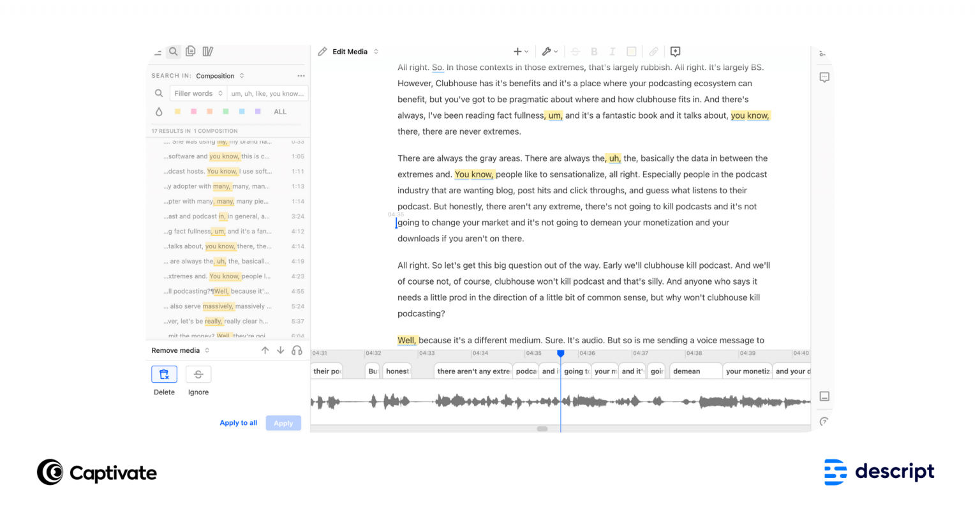Open the comments panel in the right sidebar
Image resolution: width=980 pixels, height=513 pixels.
[824, 77]
